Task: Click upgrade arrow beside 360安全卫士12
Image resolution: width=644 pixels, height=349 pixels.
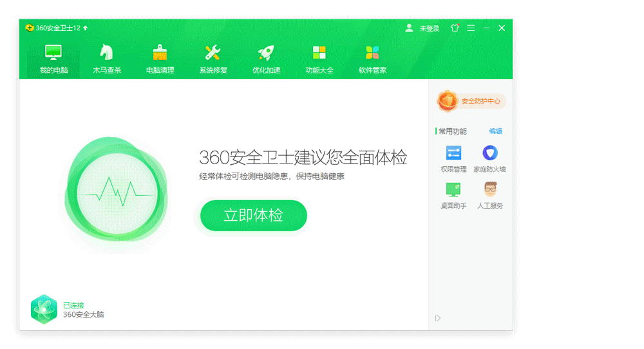Action: (x=86, y=28)
